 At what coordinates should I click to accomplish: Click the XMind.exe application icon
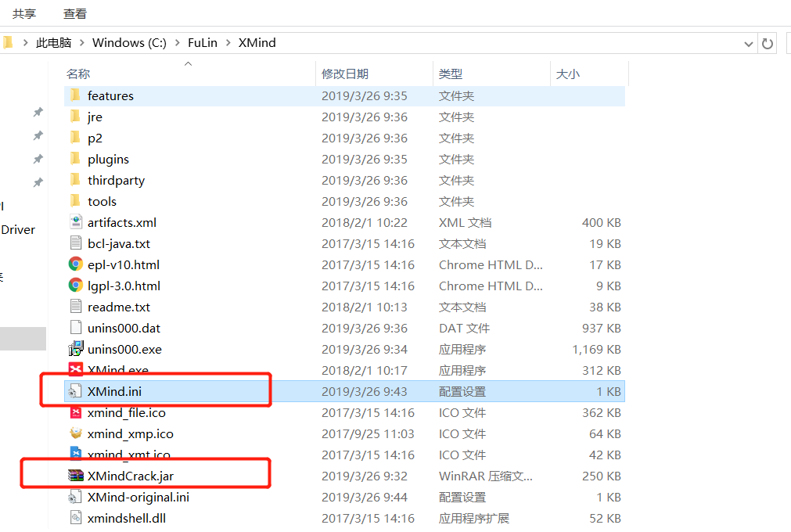tap(76, 369)
